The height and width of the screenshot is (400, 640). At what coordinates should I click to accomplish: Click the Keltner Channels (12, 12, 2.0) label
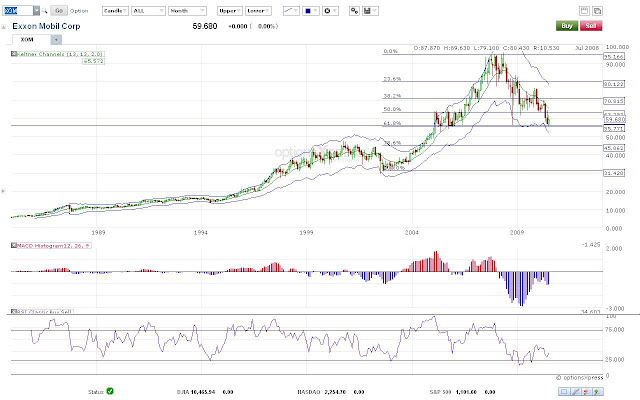tap(60, 54)
